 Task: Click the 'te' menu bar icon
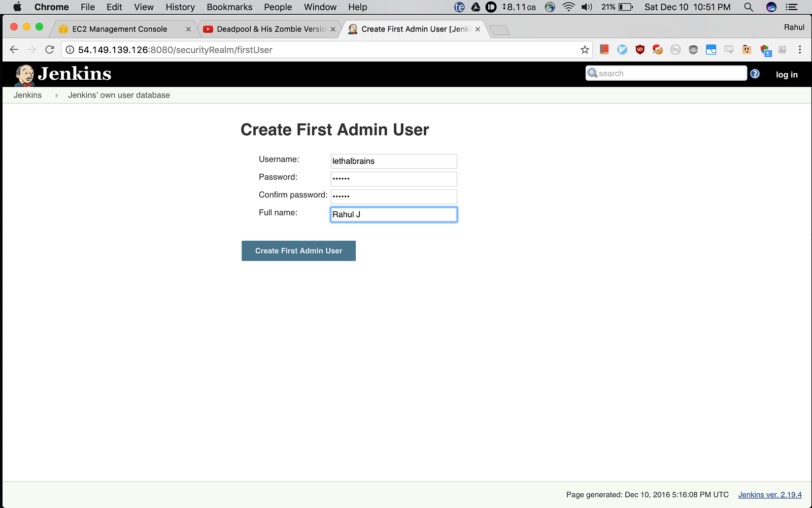(x=459, y=7)
